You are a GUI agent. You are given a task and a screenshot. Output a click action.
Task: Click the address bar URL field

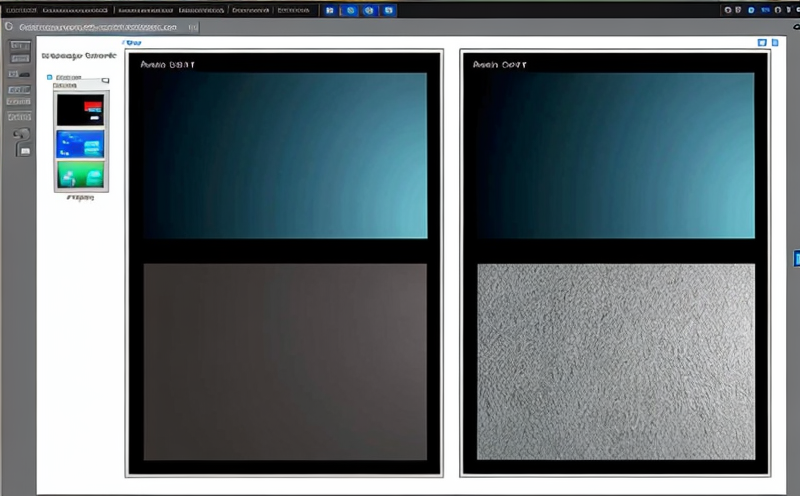(x=98, y=27)
